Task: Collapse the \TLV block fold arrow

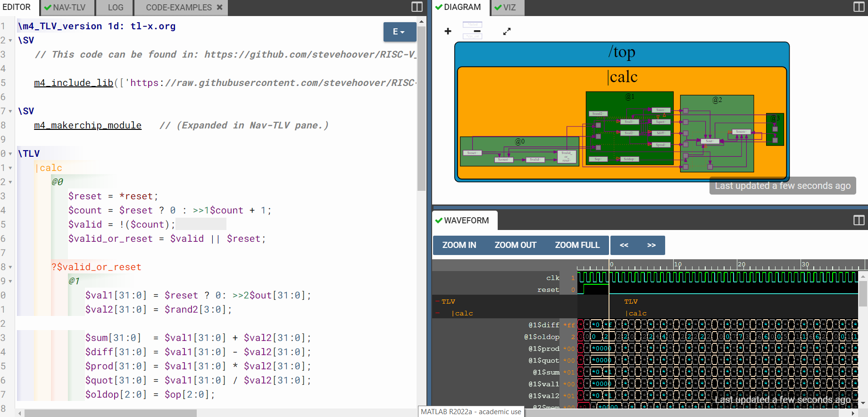Action: click(10, 154)
